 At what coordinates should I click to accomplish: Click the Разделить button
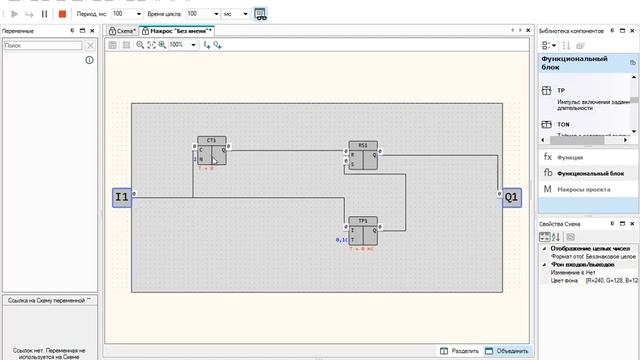459,351
